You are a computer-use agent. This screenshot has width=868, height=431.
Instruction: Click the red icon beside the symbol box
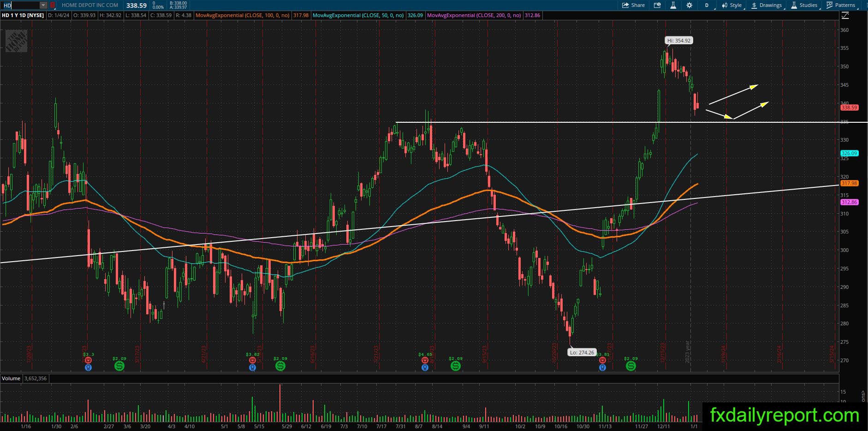click(53, 6)
